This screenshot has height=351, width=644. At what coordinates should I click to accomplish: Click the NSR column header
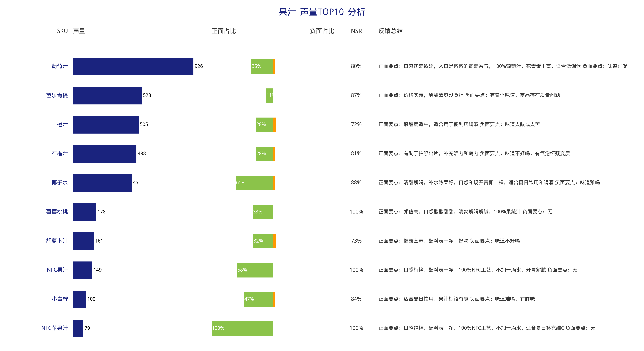click(356, 31)
